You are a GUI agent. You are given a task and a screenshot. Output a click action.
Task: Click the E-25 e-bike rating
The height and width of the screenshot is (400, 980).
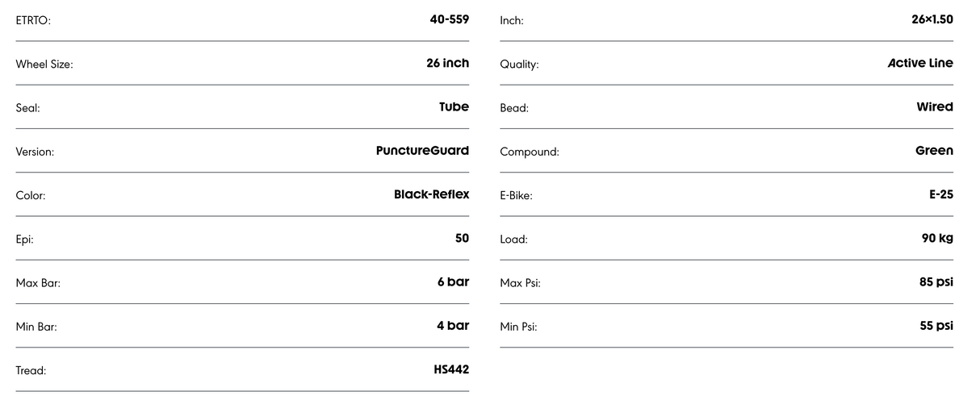click(940, 194)
